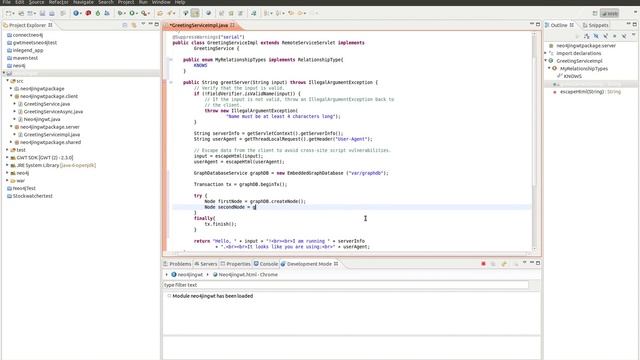Click the Print toolbar icon

click(62, 13)
